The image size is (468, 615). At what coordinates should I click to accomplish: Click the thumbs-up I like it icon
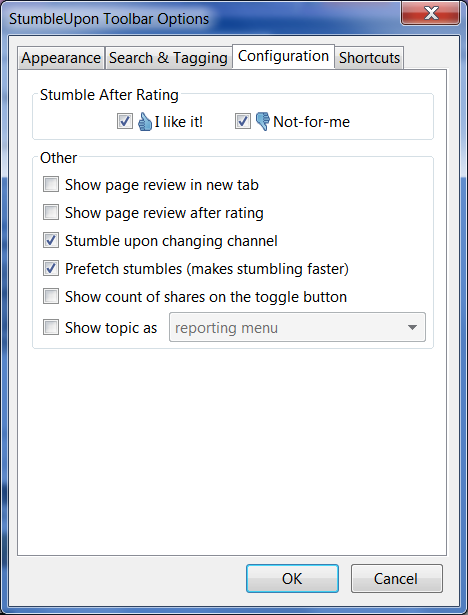pyautogui.click(x=145, y=122)
